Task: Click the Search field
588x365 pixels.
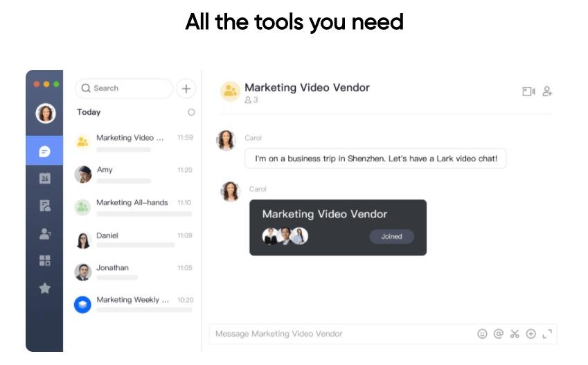Action: click(x=125, y=89)
